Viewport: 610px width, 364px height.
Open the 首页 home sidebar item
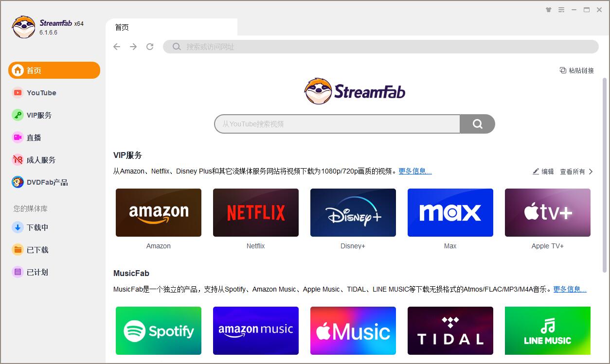click(54, 70)
